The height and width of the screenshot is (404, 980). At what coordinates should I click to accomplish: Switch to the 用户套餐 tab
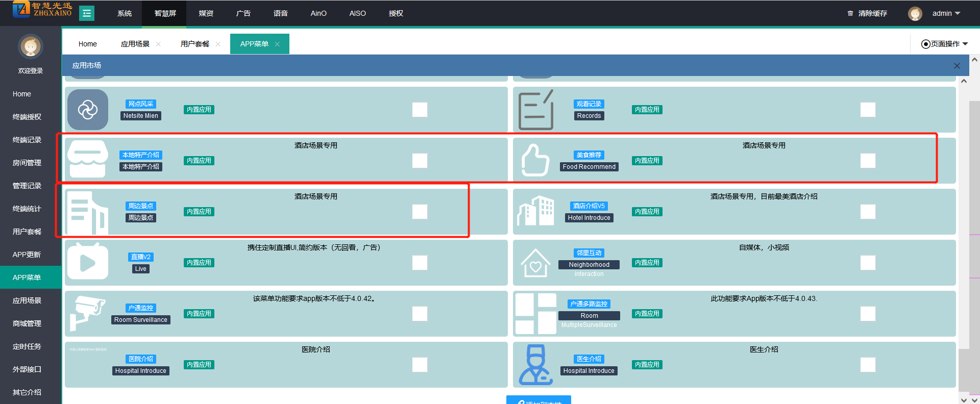195,44
